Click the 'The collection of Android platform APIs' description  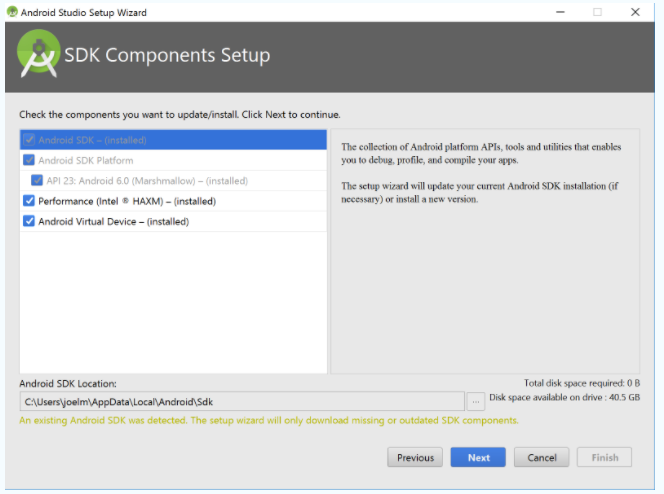tap(481, 153)
